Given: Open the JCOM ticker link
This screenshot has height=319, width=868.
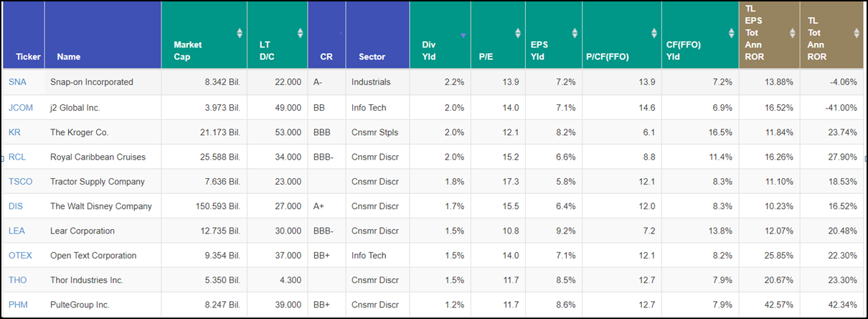Looking at the screenshot, I should (21, 108).
